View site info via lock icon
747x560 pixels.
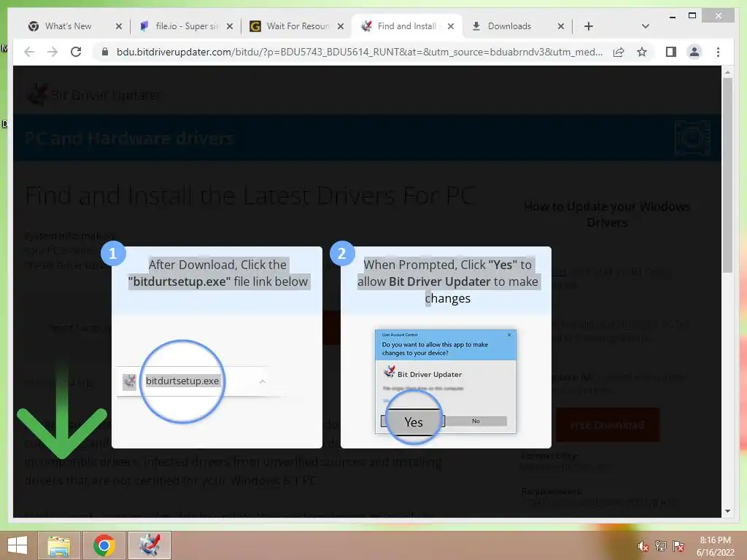coord(105,52)
